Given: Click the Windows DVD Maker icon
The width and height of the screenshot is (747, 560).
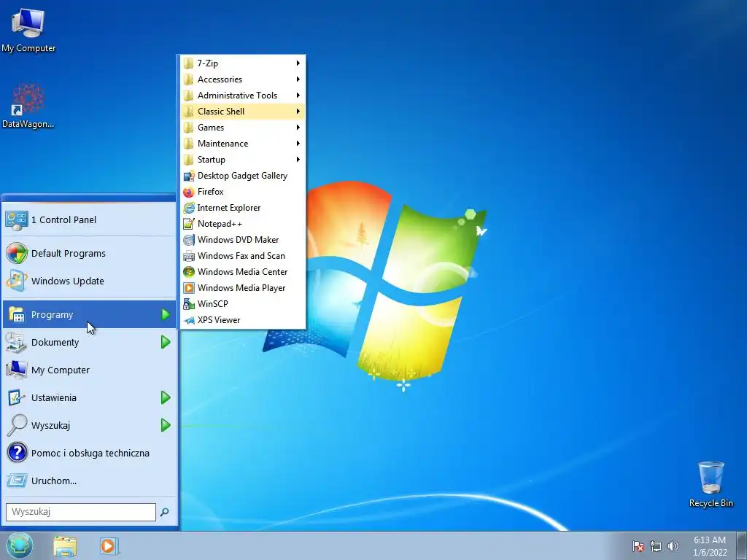Looking at the screenshot, I should [x=189, y=240].
